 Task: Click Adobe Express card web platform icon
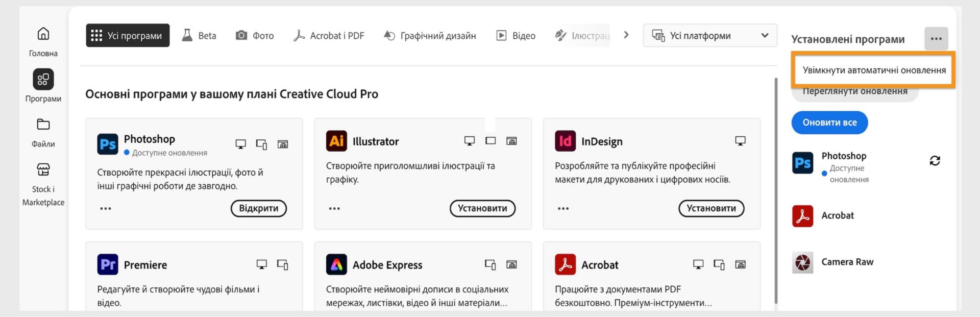click(x=511, y=264)
